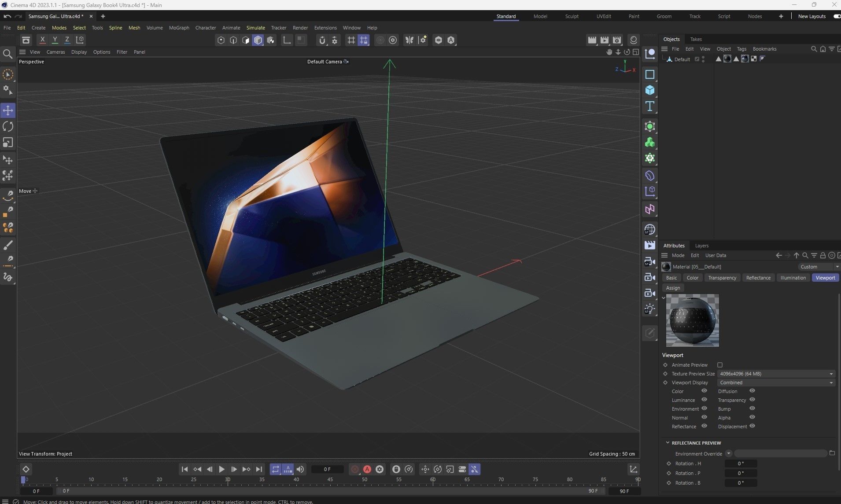This screenshot has width=841, height=504.
Task: Toggle Luminance channel viewport eye
Action: [x=704, y=400]
